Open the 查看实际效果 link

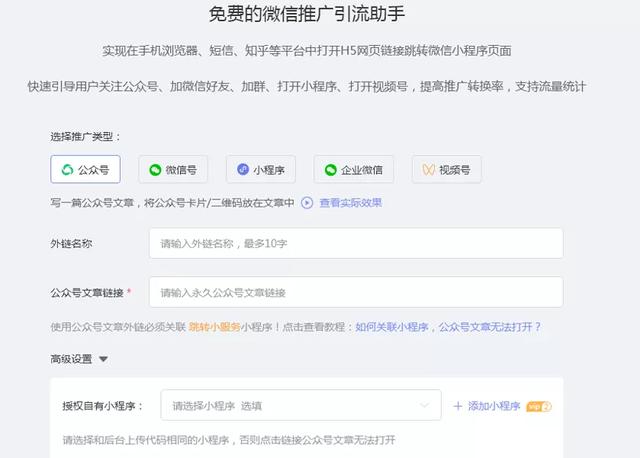(x=351, y=203)
